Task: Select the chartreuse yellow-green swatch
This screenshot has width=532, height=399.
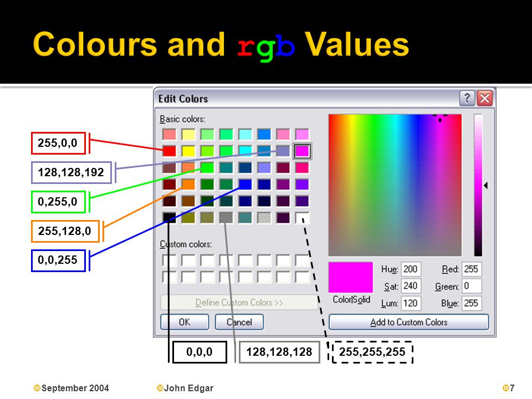Action: [207, 151]
